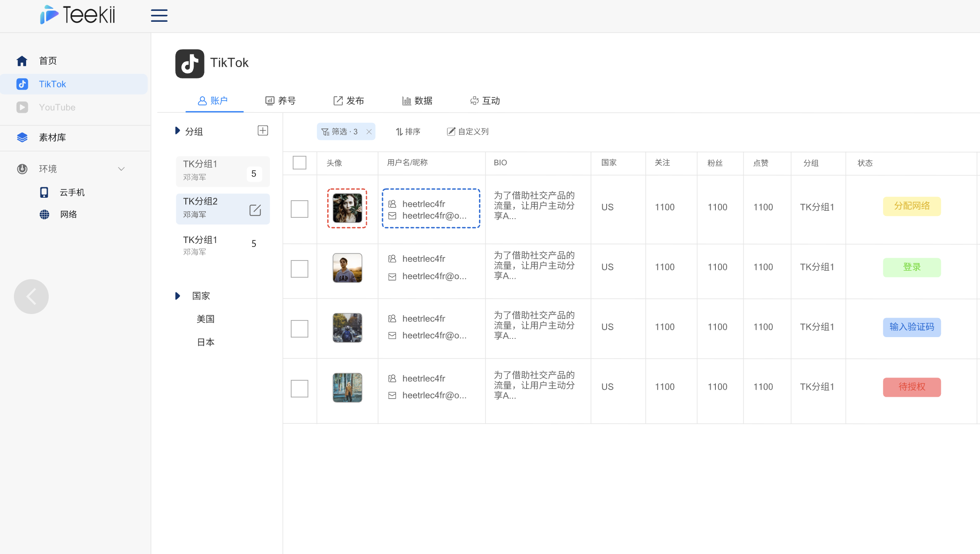
Task: Click the 分配网络 status button
Action: click(912, 206)
